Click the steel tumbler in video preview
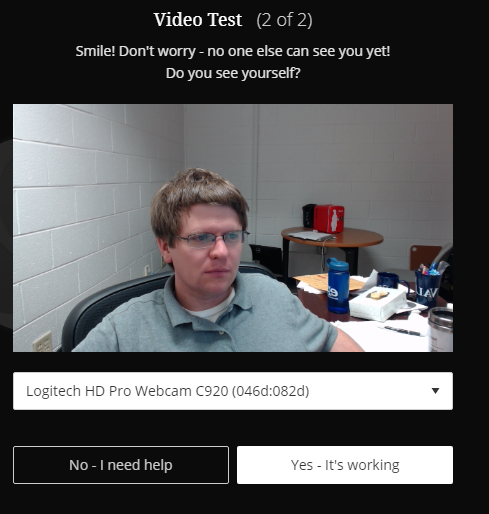Screen dimensions: 489x514 click(x=441, y=329)
